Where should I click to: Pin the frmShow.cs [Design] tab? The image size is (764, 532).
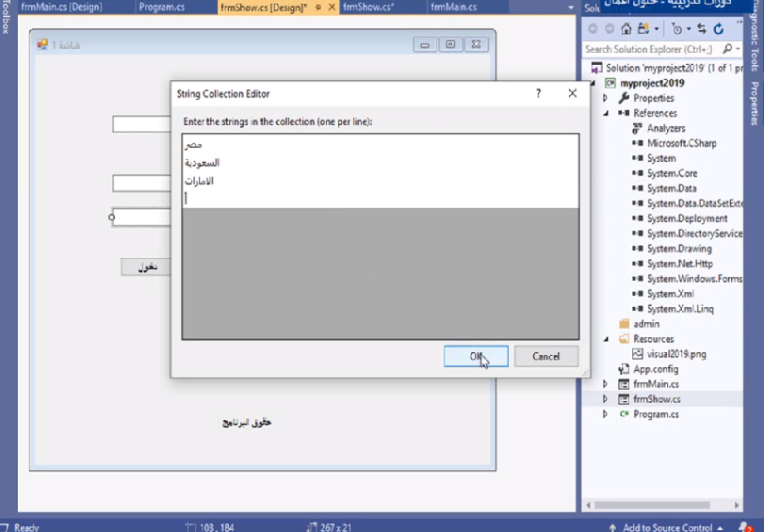click(318, 7)
